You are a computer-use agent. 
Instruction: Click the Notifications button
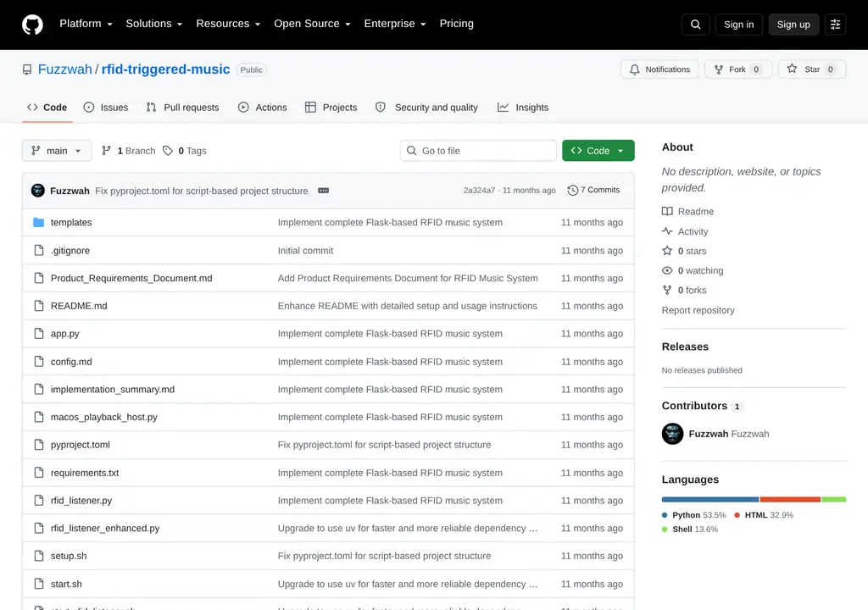coord(659,69)
